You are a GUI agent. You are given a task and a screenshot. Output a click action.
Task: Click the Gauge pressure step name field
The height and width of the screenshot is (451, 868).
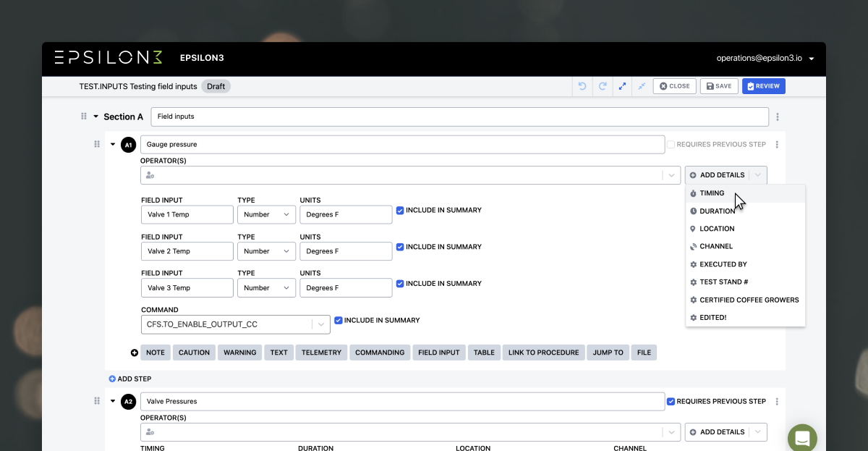point(402,145)
